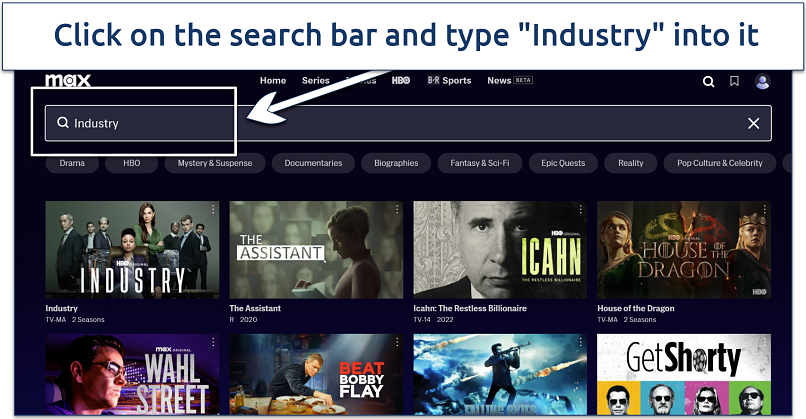
Task: Click 'TV-14 2022' rating text
Action: coord(433,320)
